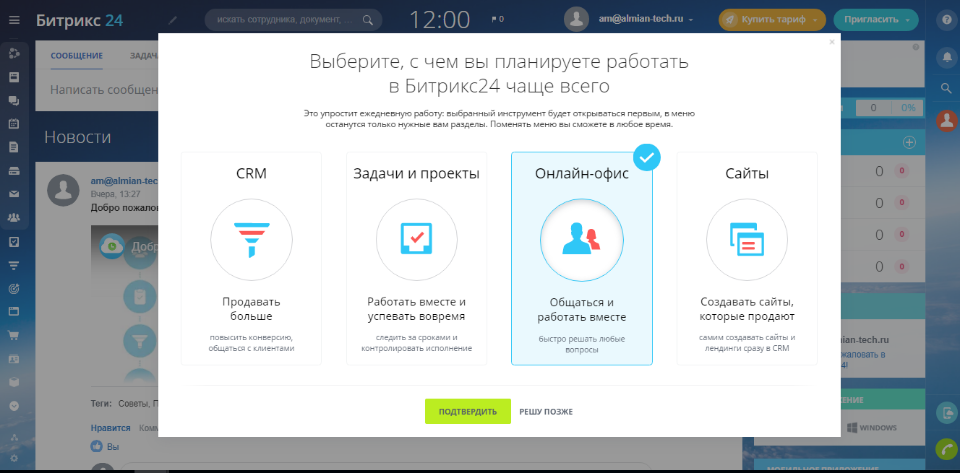Open the Пригласить dropdown arrow
The width and height of the screenshot is (960, 473).
(x=908, y=20)
